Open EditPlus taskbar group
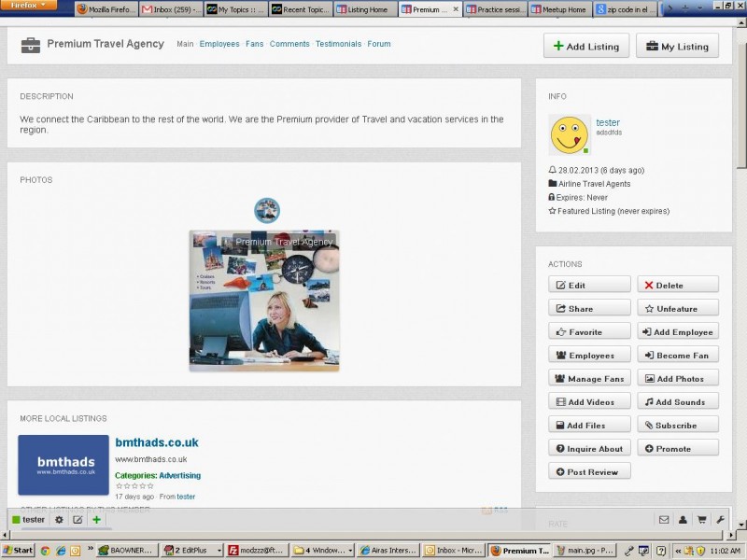This screenshot has height=560, width=747. point(192,551)
